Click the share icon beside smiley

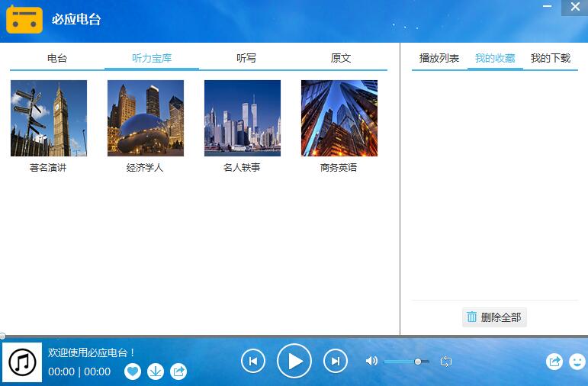coord(554,362)
